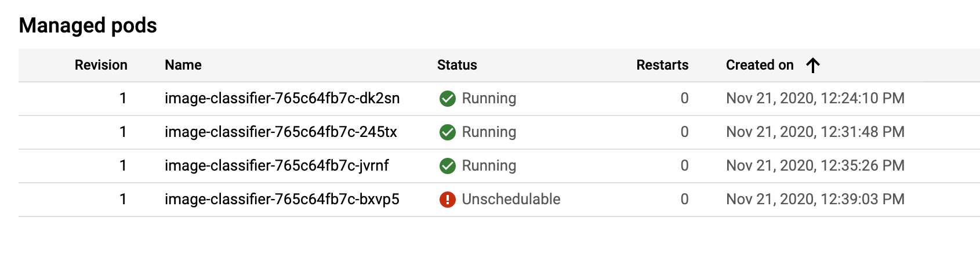Click the Managed pods heading

click(x=88, y=26)
